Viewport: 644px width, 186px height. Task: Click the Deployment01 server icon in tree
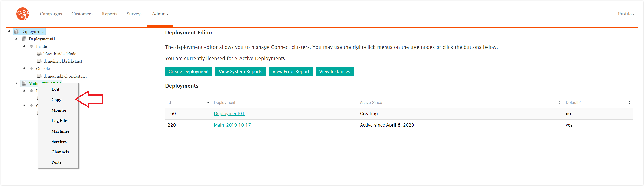(x=24, y=39)
